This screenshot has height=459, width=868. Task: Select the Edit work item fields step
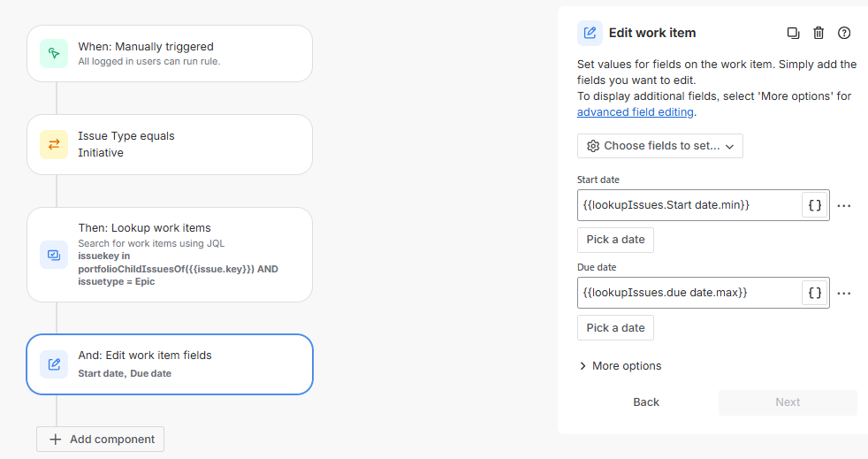click(x=170, y=363)
